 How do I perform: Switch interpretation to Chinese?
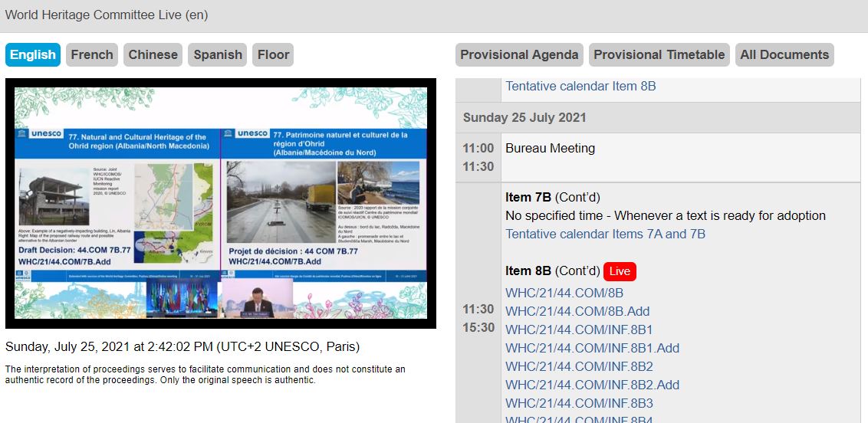pos(153,54)
